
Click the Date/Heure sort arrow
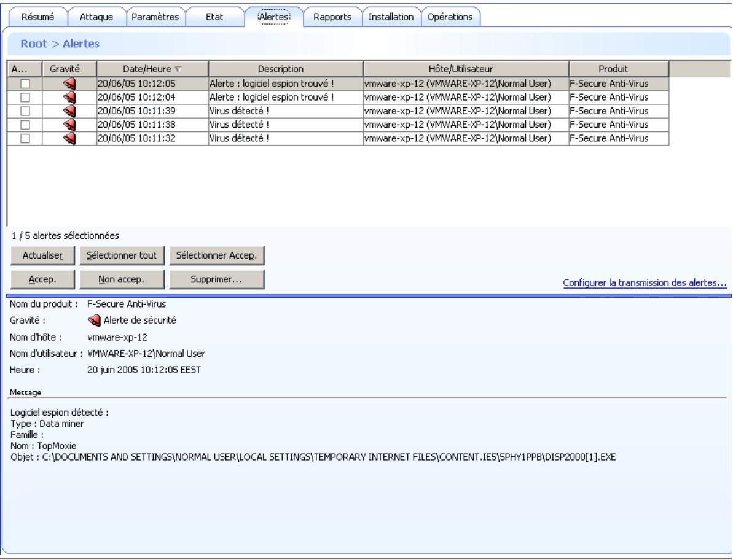pos(178,69)
